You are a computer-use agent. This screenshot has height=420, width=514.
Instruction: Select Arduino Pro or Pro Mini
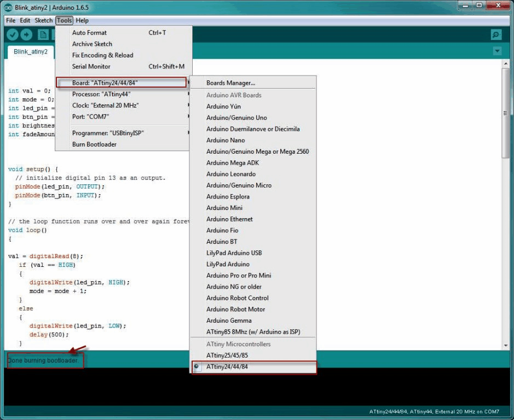click(253, 275)
